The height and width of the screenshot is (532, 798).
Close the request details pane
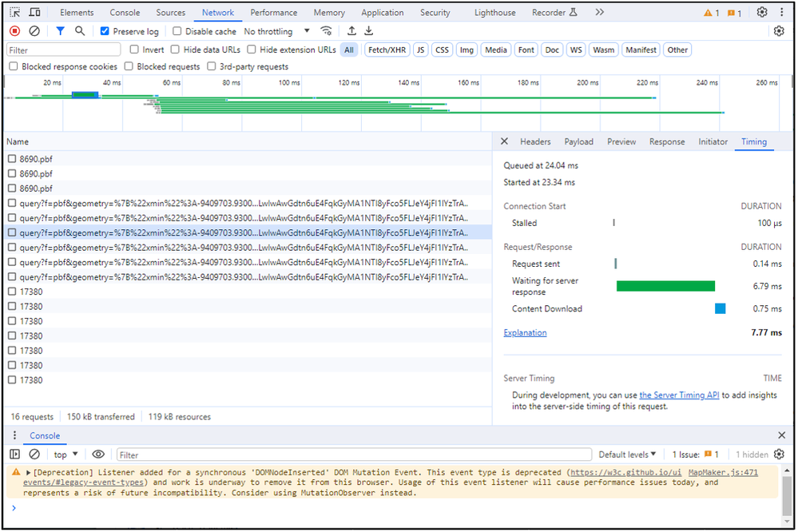coord(504,141)
